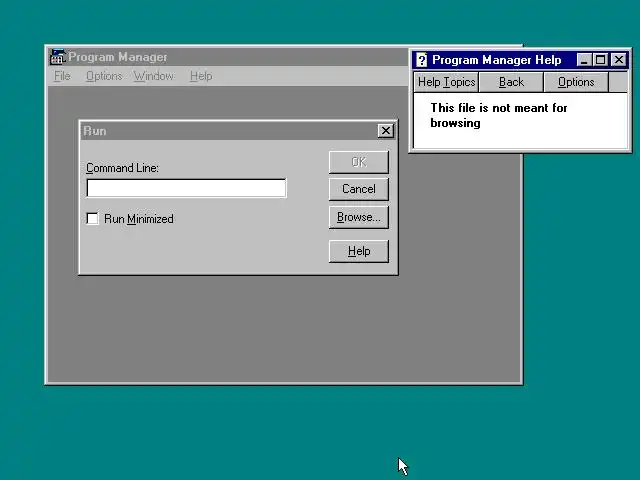640x480 pixels.
Task: Close the Program Manager Help window
Action: pos(619,60)
